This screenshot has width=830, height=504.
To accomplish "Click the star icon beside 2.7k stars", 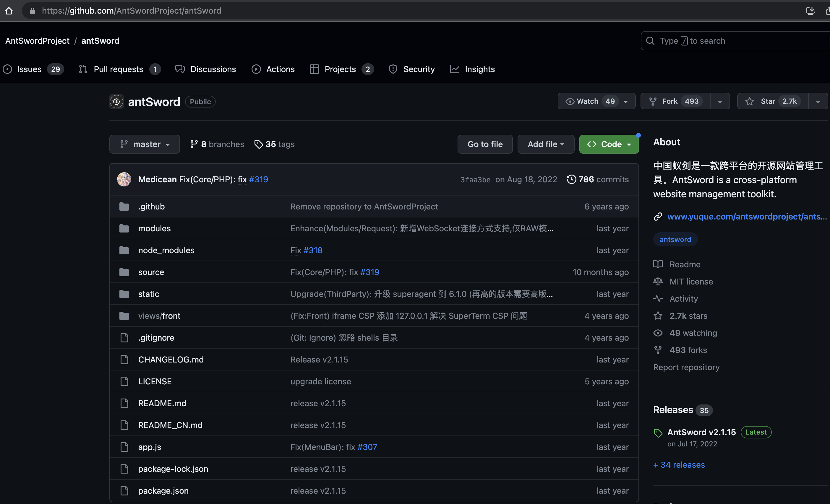I will [x=658, y=316].
